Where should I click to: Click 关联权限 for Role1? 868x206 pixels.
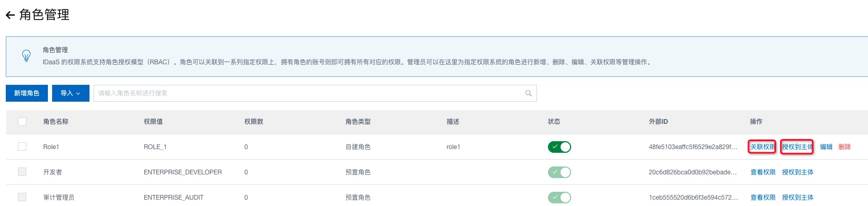pyautogui.click(x=762, y=147)
